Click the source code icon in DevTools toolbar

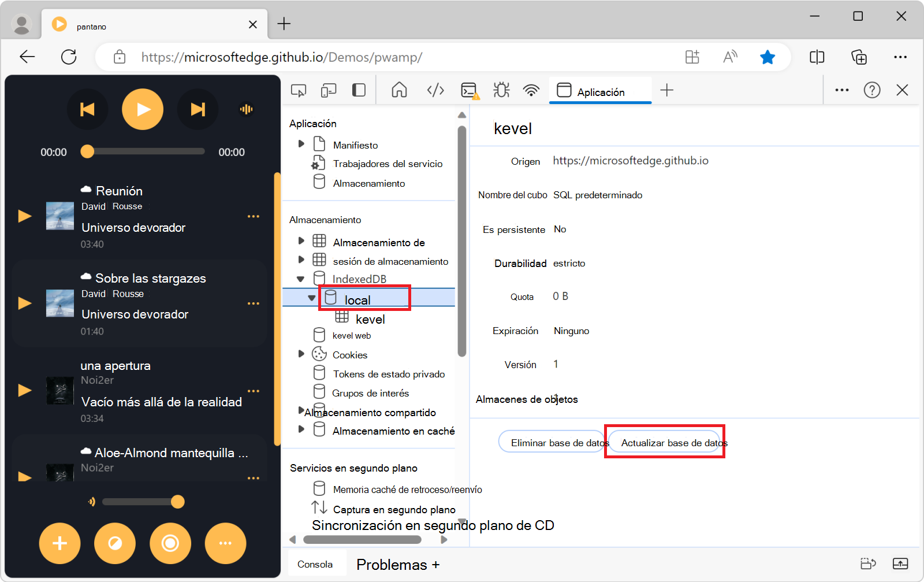[x=435, y=90]
